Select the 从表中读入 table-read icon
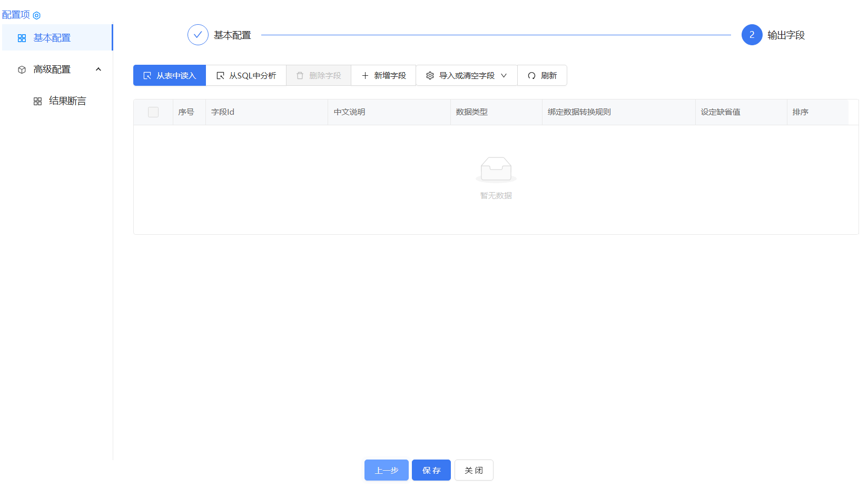 [x=147, y=75]
